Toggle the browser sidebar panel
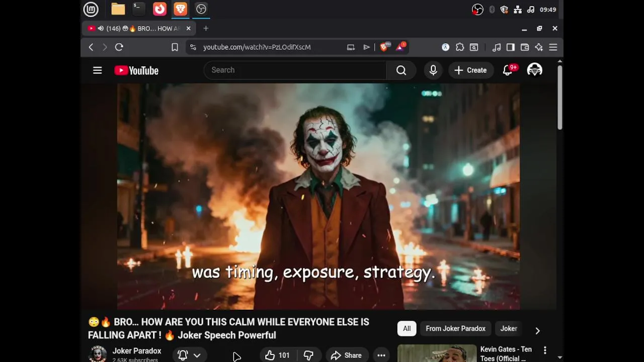 click(510, 47)
